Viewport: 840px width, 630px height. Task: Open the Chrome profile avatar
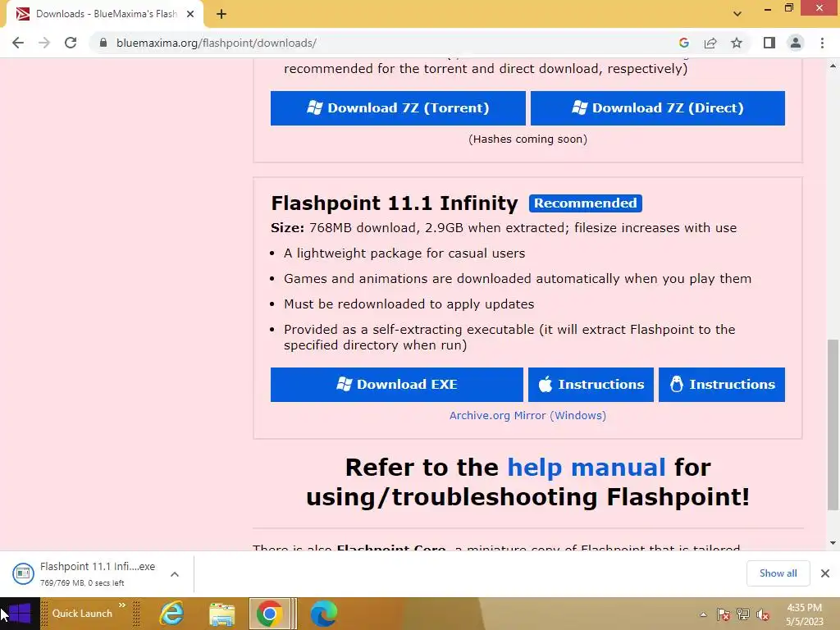796,43
